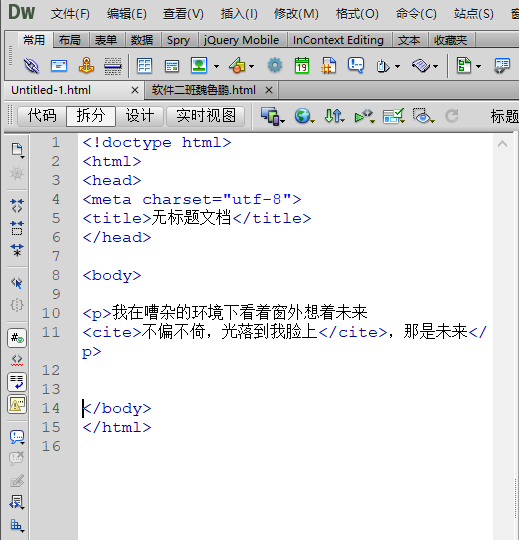Insert a comment
The width and height of the screenshot is (519, 540).
(356, 65)
